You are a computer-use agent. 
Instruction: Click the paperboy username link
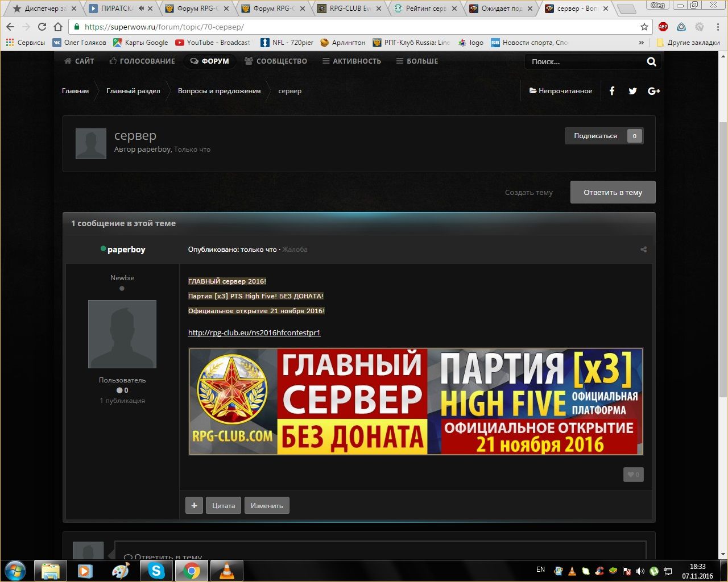(126, 250)
